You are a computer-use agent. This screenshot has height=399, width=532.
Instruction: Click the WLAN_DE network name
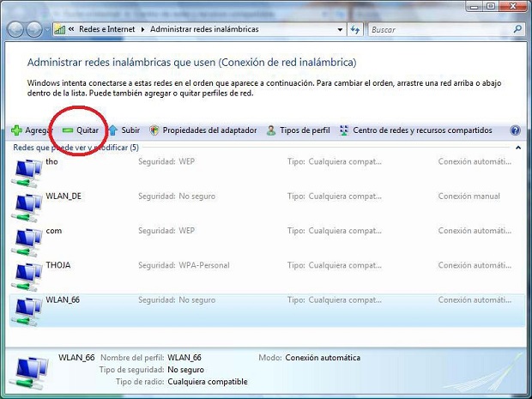click(x=63, y=196)
